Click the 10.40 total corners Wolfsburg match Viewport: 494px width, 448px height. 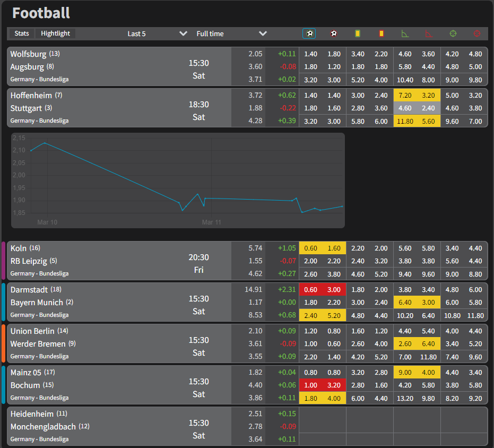click(x=405, y=80)
